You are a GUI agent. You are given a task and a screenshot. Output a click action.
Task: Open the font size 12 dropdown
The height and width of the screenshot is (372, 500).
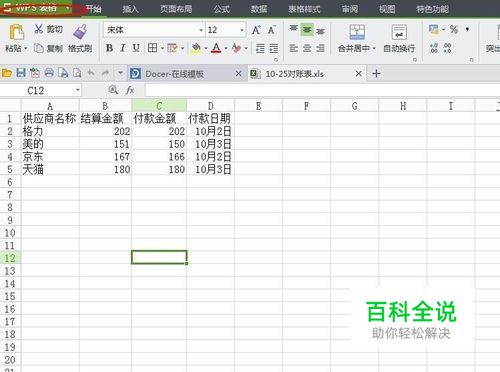click(x=242, y=30)
